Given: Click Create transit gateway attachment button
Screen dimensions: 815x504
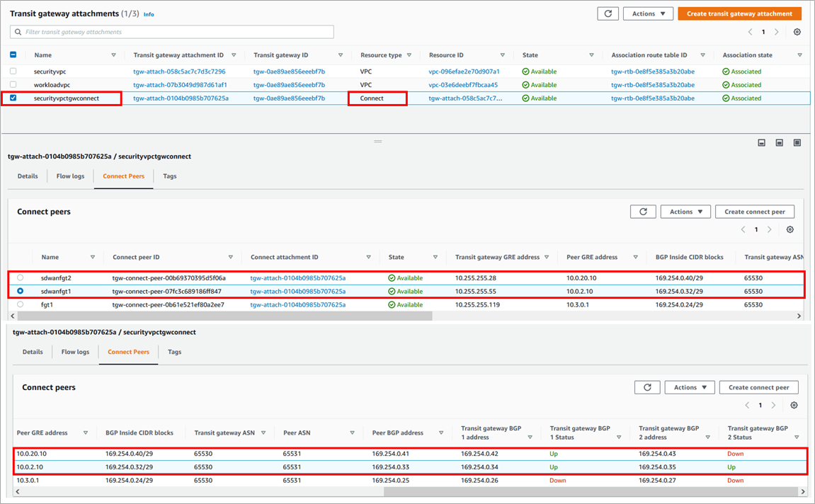Looking at the screenshot, I should pos(739,13).
